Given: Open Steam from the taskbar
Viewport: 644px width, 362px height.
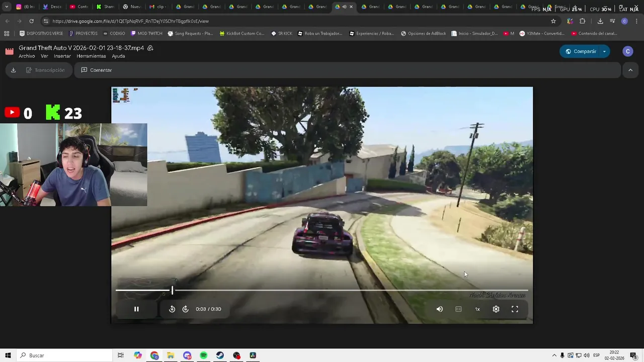Looking at the screenshot, I should click(x=220, y=355).
